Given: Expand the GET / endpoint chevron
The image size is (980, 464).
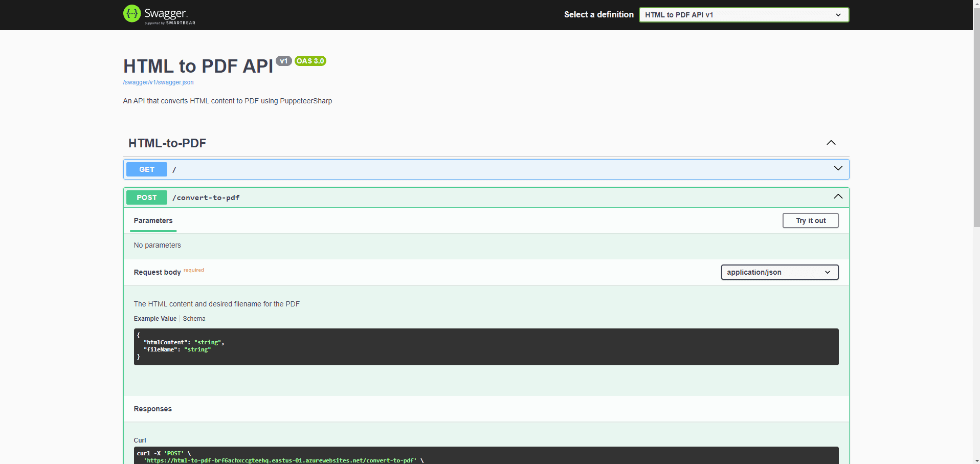Looking at the screenshot, I should [x=838, y=168].
